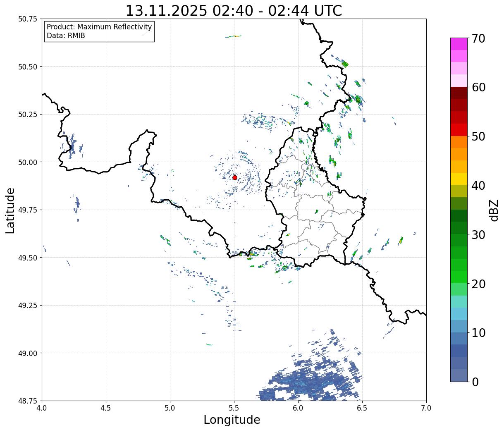
Task: Click the colorbar tick label 40
Action: tap(478, 186)
